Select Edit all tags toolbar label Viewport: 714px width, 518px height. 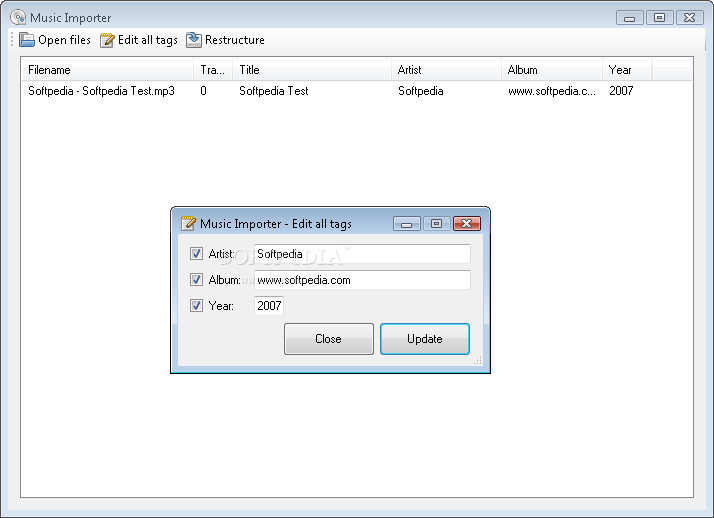pos(148,40)
